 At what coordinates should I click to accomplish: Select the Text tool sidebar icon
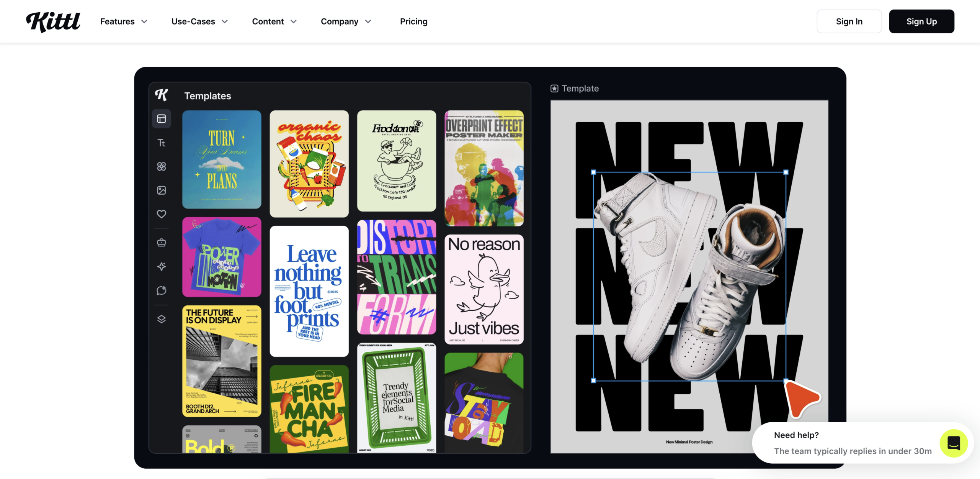(x=162, y=143)
